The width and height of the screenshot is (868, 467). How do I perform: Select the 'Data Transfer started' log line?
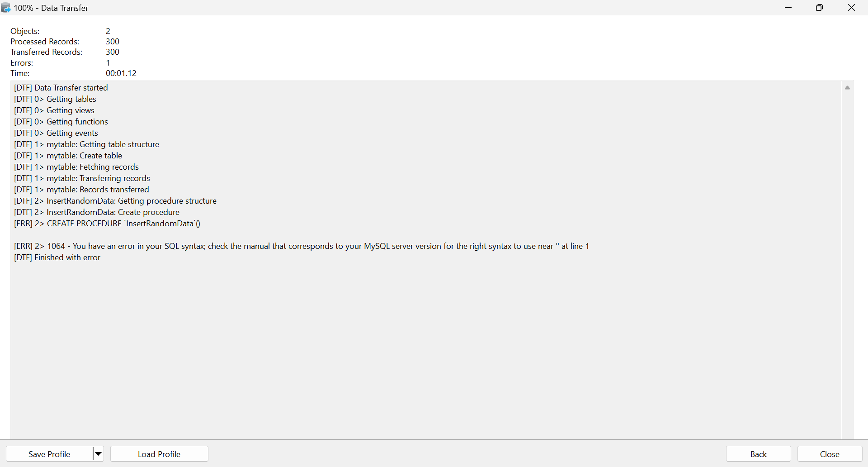point(61,88)
